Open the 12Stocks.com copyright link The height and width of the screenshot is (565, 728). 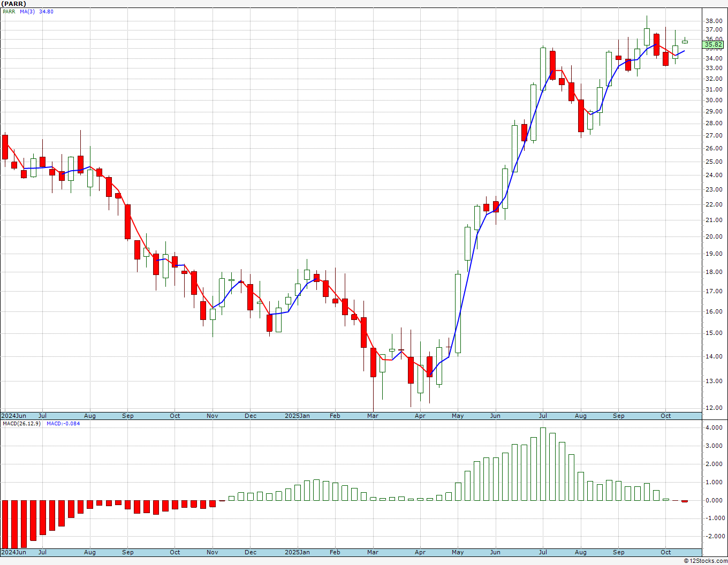tap(706, 561)
